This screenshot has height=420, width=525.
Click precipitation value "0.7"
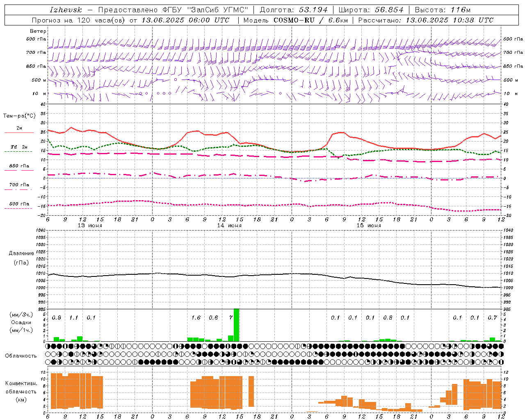[493, 318]
